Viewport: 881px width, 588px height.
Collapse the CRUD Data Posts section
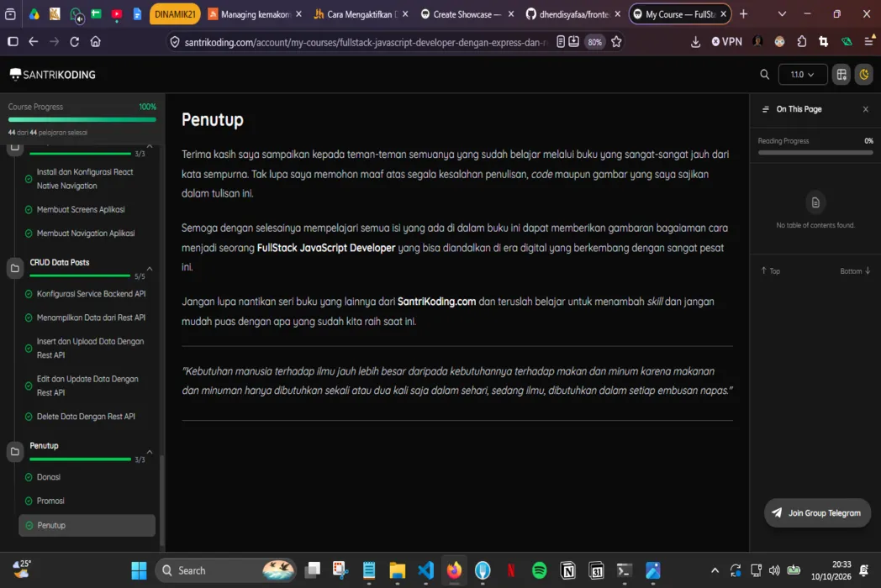[x=150, y=269]
